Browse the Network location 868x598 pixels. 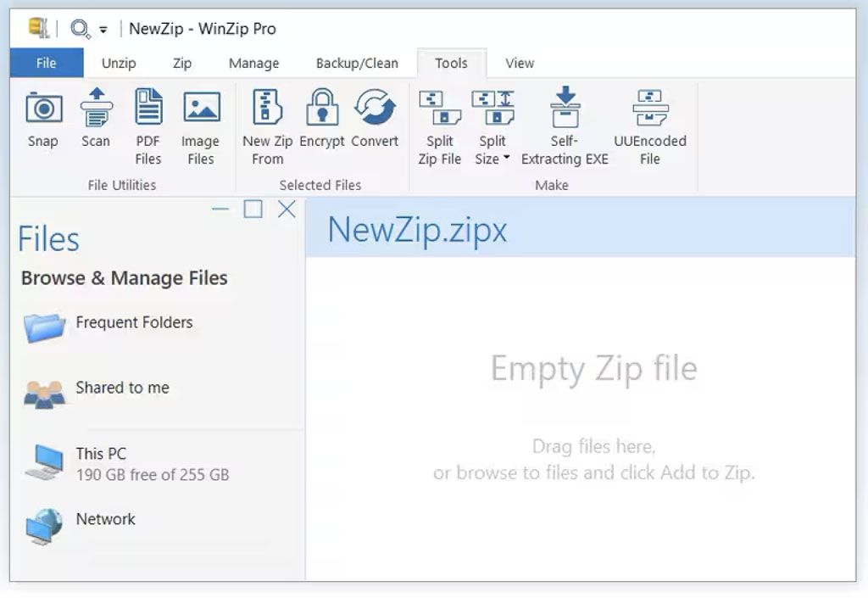[81, 525]
